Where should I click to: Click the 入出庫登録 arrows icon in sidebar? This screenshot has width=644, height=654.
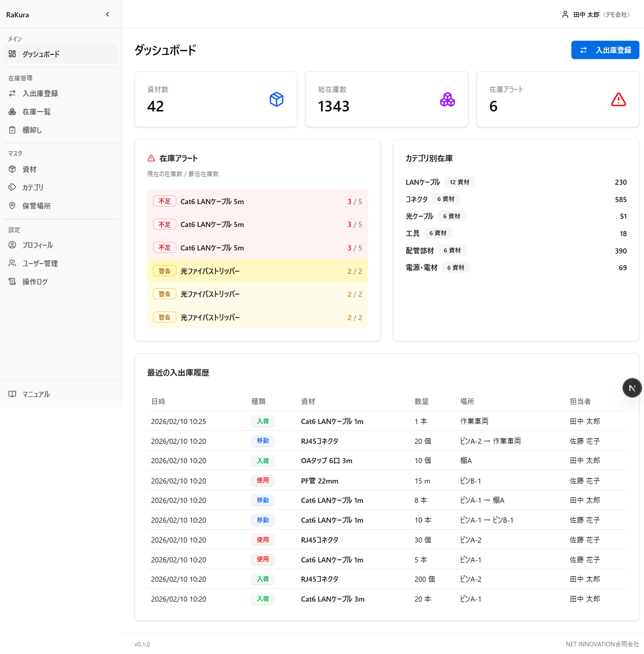click(x=12, y=93)
